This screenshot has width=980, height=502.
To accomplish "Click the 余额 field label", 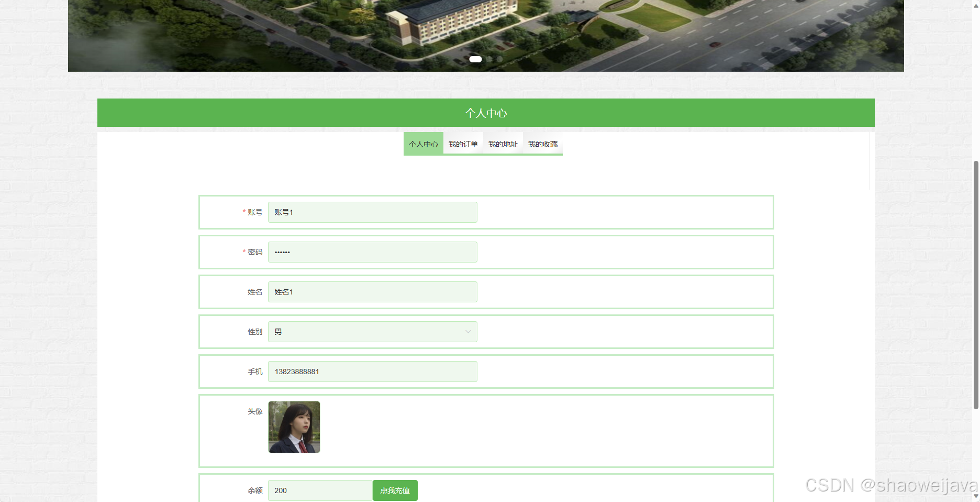I will [x=255, y=490].
